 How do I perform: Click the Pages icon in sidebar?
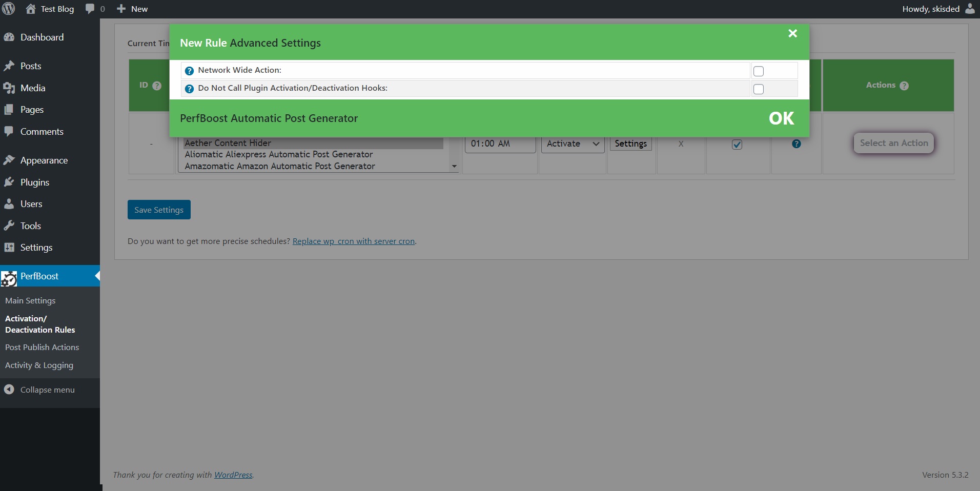pos(9,110)
